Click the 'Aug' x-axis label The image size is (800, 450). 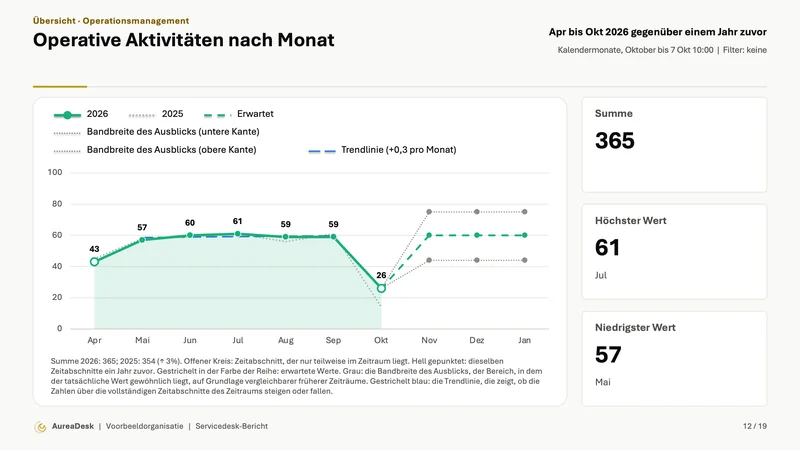286,340
